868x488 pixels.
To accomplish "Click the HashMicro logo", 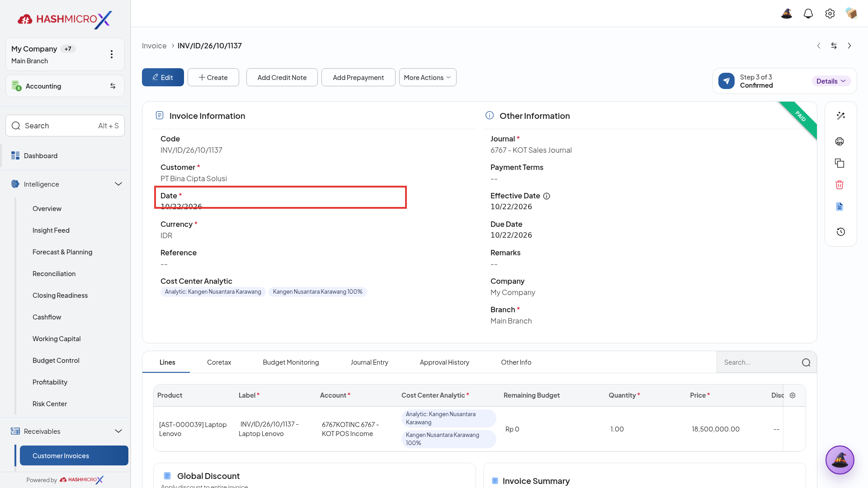I will pos(65,19).
